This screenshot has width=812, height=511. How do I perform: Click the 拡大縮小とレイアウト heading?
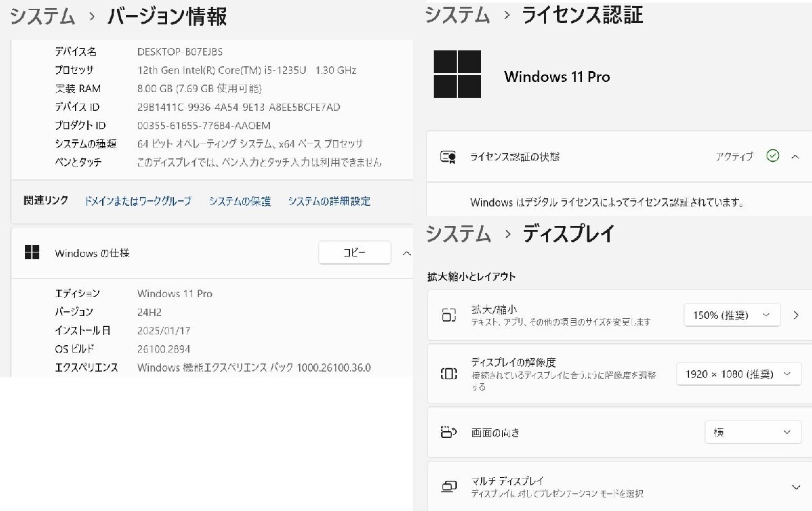coord(472,276)
